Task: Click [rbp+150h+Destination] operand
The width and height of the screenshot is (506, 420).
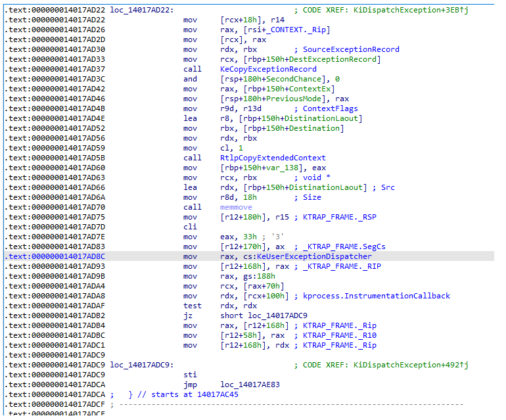Action: tap(293, 128)
